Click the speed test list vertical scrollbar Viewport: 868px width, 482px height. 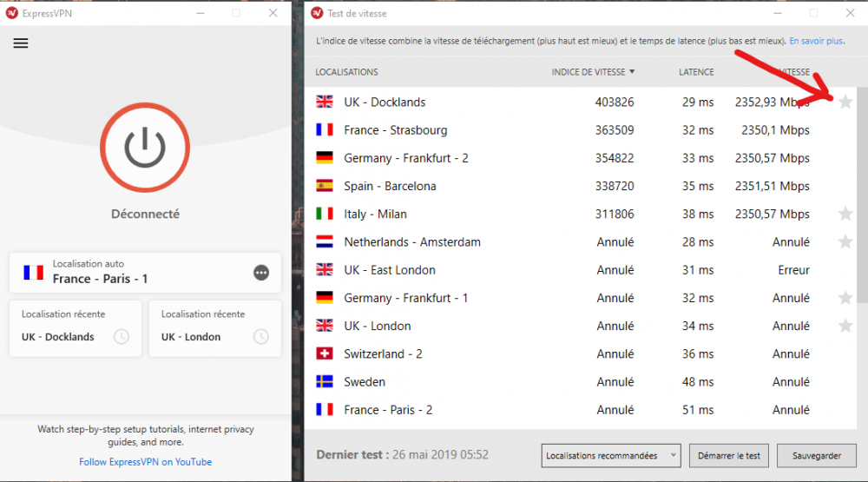coord(862,191)
